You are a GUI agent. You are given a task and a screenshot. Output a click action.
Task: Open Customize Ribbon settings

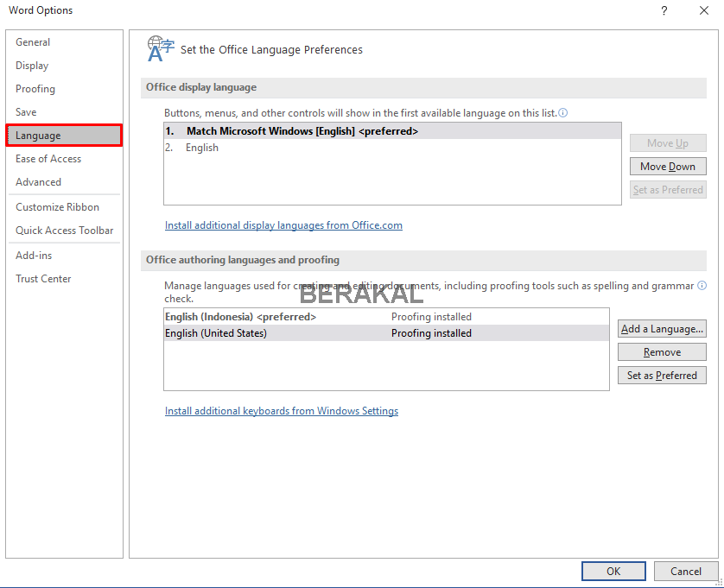click(64, 207)
